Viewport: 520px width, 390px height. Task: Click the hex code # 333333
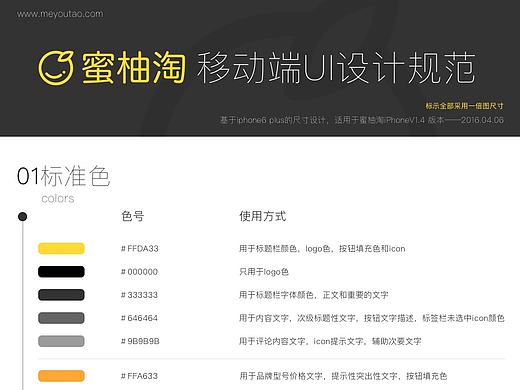139,295
